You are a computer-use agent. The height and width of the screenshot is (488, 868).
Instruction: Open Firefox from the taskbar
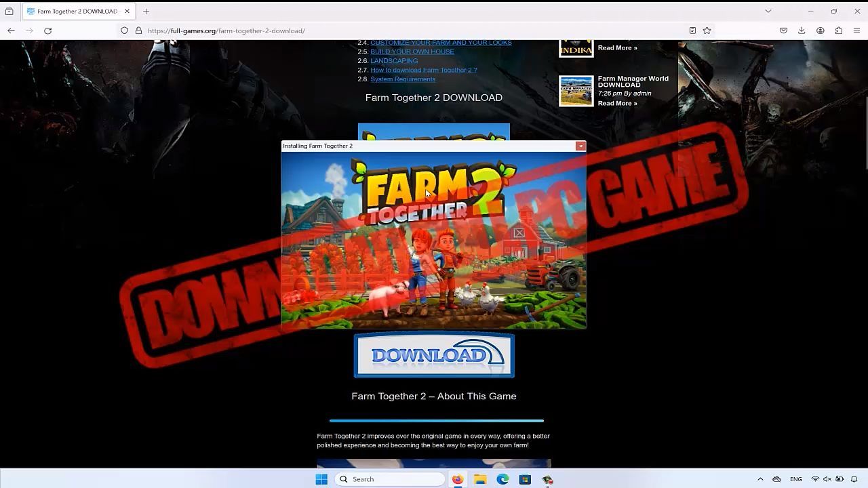click(458, 479)
